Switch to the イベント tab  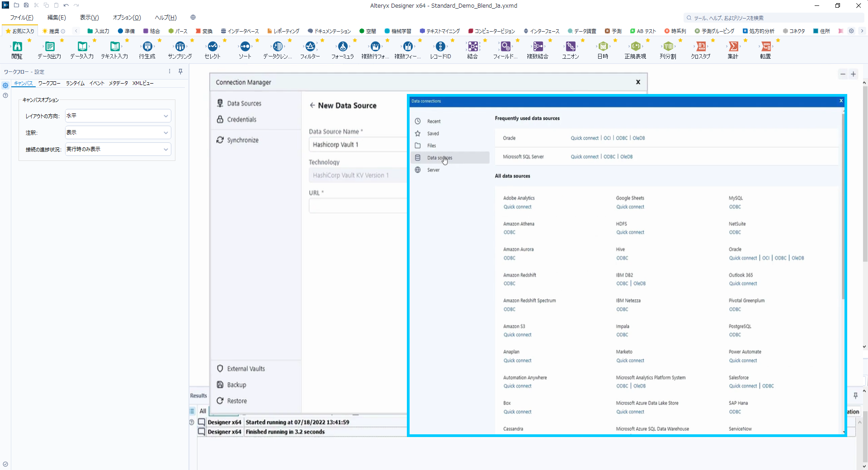[x=97, y=83]
